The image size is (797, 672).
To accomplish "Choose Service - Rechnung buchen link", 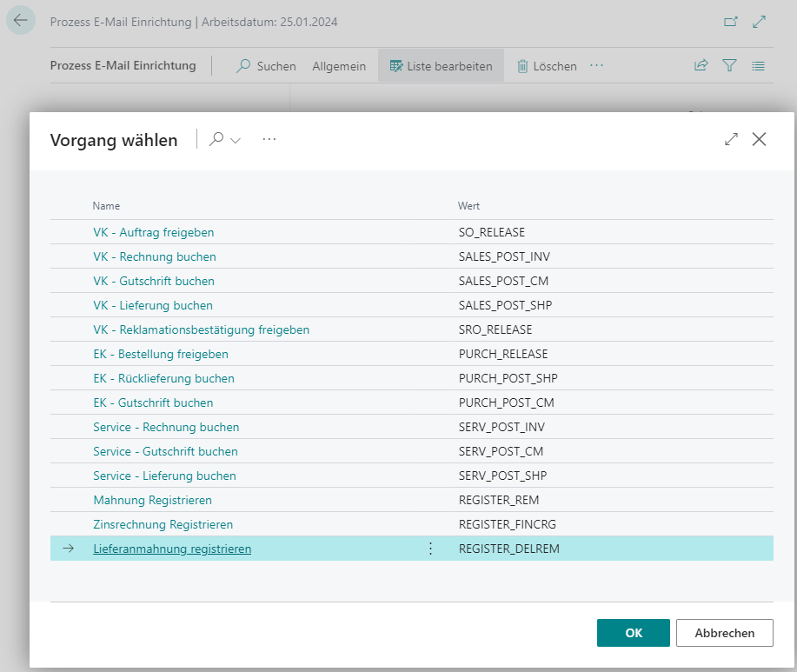I will [x=166, y=427].
